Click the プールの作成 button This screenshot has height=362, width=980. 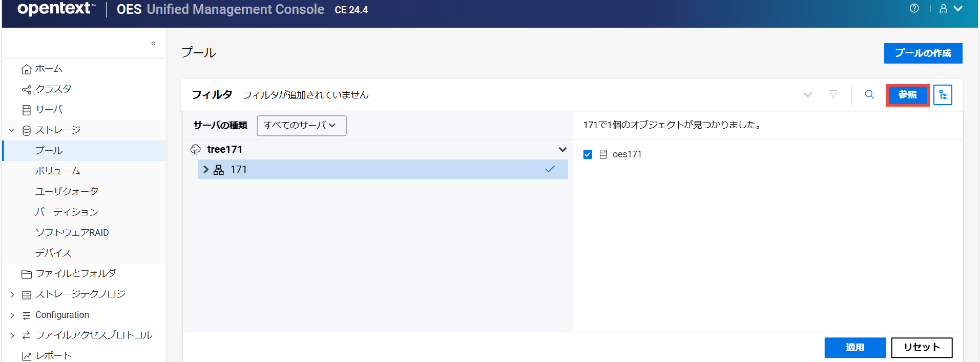pos(923,53)
